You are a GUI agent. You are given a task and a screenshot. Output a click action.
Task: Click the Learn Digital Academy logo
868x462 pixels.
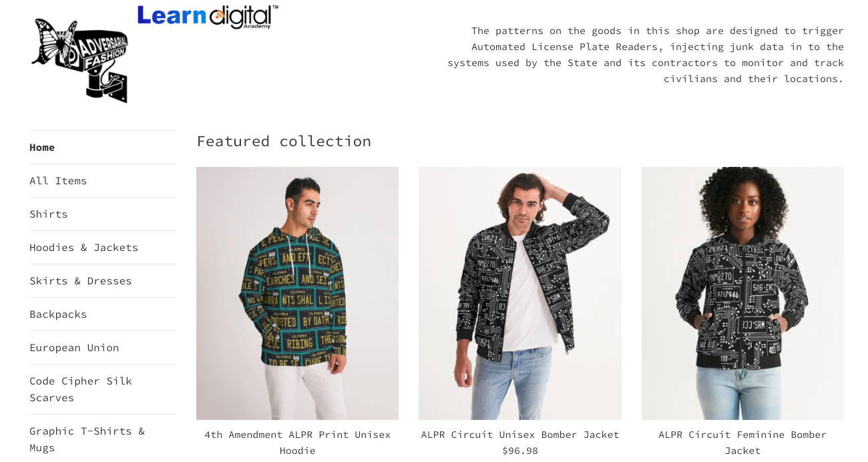(x=208, y=17)
